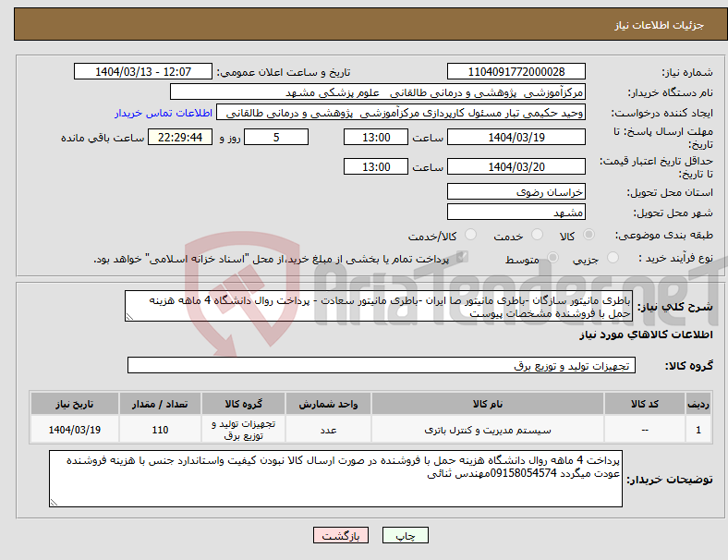Click the buyer notes text area
This screenshot has width=728, height=560.
tap(335, 479)
